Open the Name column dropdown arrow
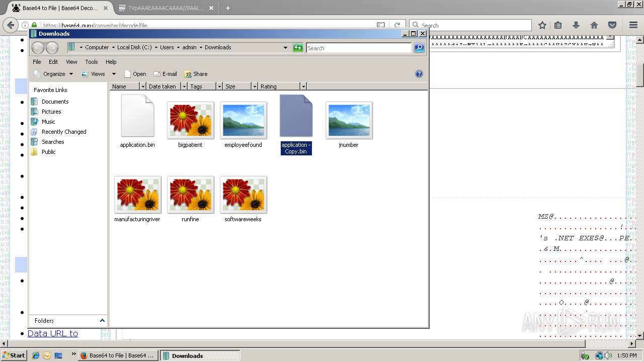The width and height of the screenshot is (644, 362). click(x=143, y=86)
